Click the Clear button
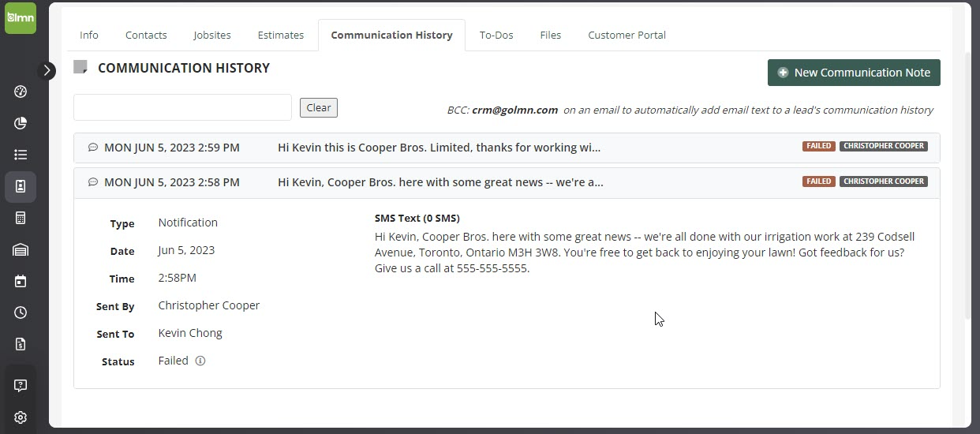The width and height of the screenshot is (980, 434). pyautogui.click(x=319, y=107)
